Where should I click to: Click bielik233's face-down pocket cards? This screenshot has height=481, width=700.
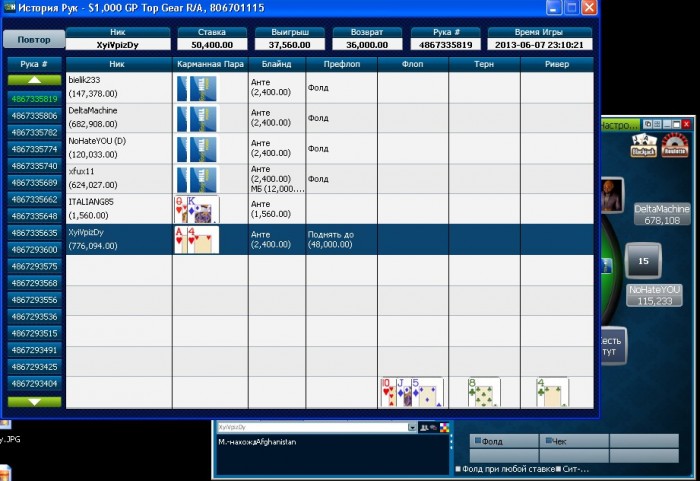coord(197,88)
